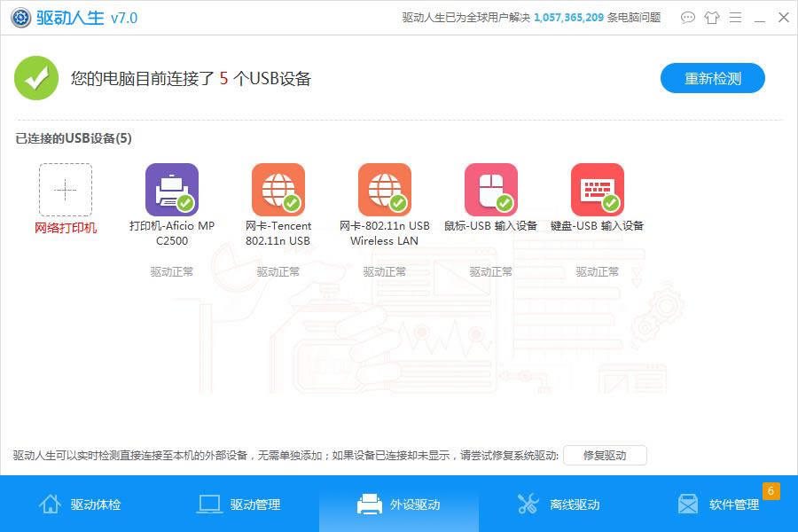The width and height of the screenshot is (798, 532).
Task: Select the Tencent 802.11n USB network card icon
Action: point(278,190)
